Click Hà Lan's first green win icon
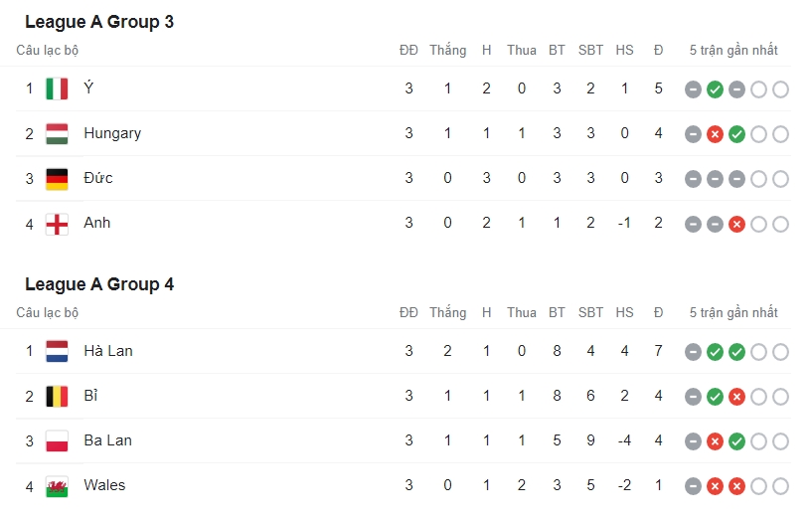Image resolution: width=812 pixels, height=523 pixels. [x=716, y=352]
